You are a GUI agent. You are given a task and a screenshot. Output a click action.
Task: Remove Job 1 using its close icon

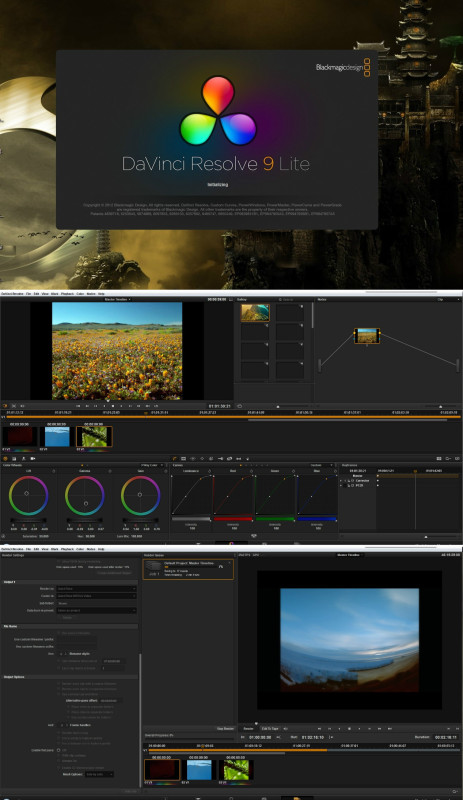click(x=229, y=563)
